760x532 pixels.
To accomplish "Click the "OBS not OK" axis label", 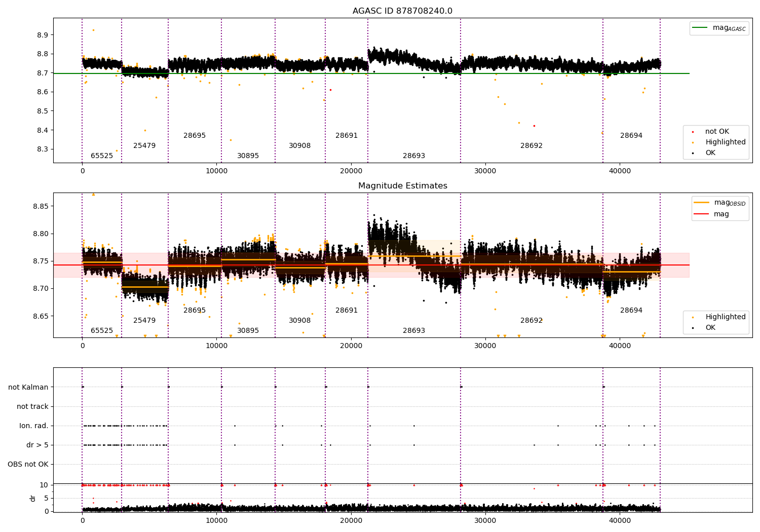I will tap(28, 465).
